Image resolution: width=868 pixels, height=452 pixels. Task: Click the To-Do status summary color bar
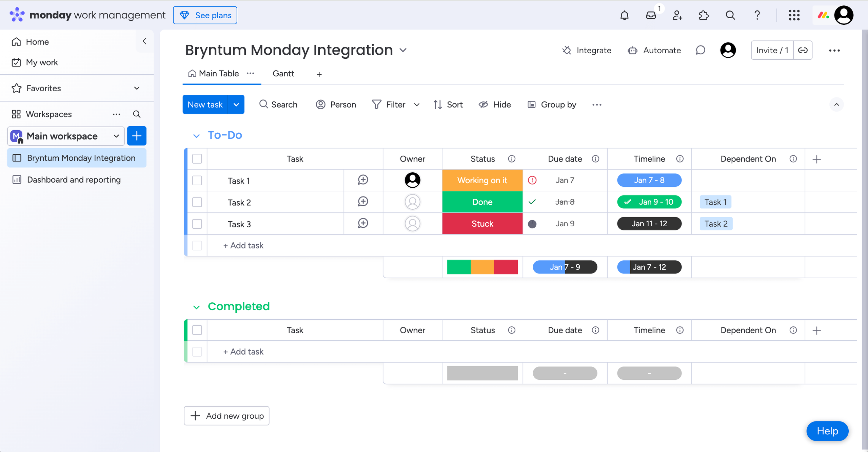[482, 267]
